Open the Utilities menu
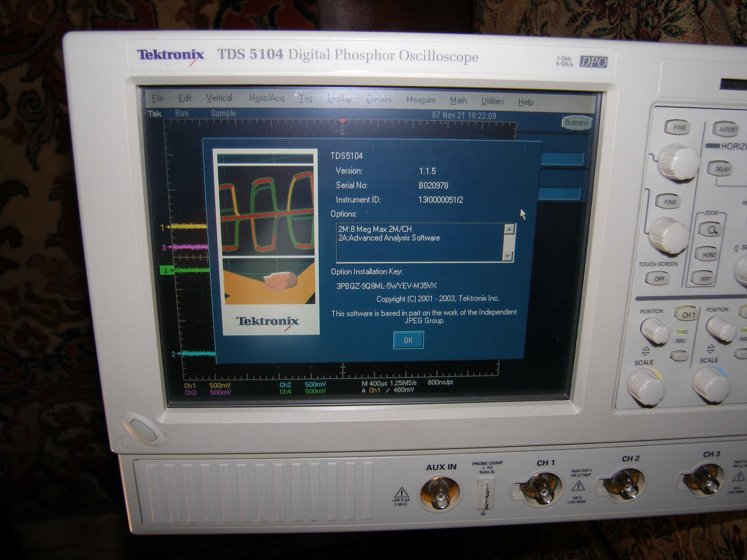The height and width of the screenshot is (560, 747). [x=492, y=101]
